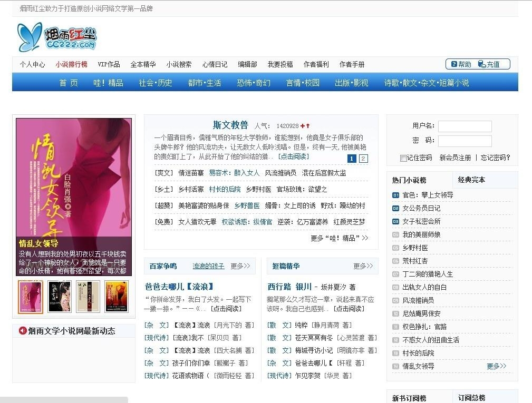Open 新会员注册 to register
Viewport: 532px width, 403px height.
tap(454, 158)
